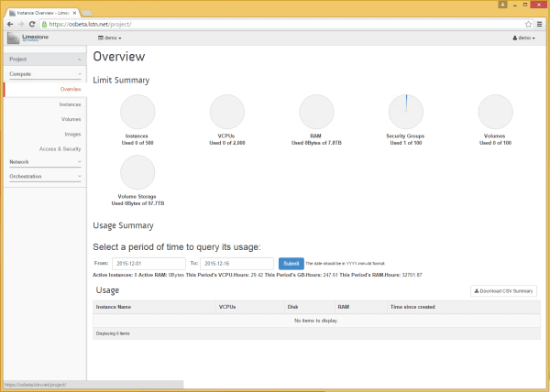The height and width of the screenshot is (392, 550).
Task: Open the Chrome hamburger menu
Action: [540, 24]
